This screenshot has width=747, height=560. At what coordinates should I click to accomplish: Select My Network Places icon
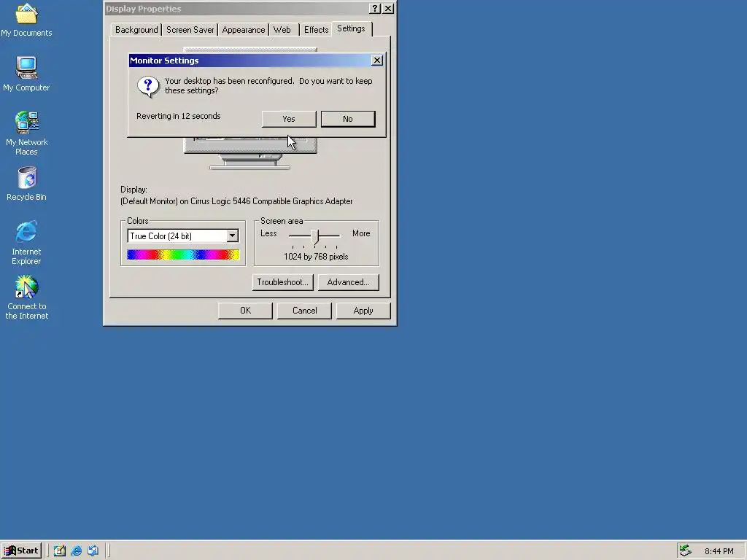click(x=26, y=133)
